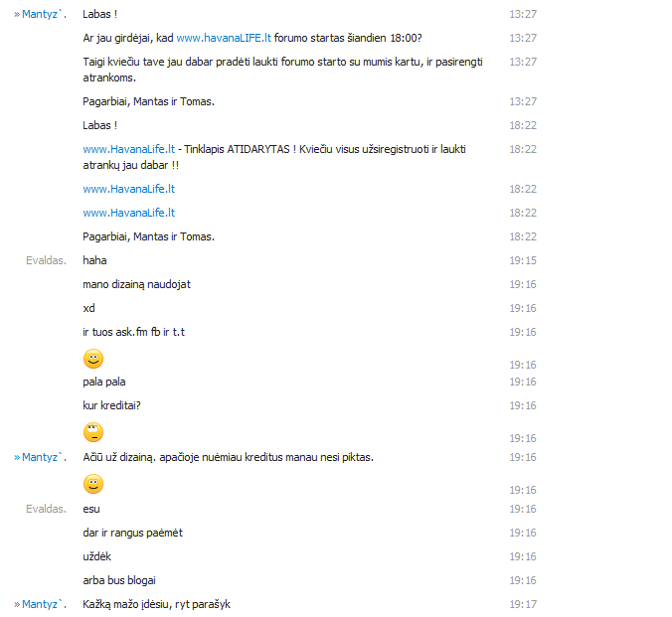Click the 19:16 timestamp beside 'uždėk'
Screen dimensions: 672x617
tap(523, 556)
